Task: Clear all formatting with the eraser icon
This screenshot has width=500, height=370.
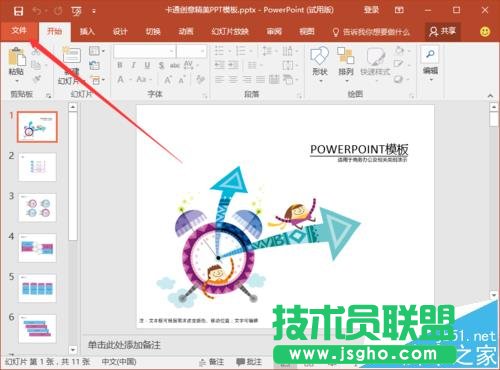Action: [x=200, y=79]
